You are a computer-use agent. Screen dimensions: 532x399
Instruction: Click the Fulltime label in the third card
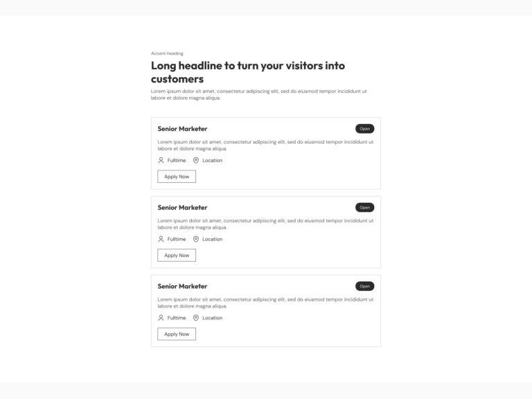pyautogui.click(x=177, y=319)
